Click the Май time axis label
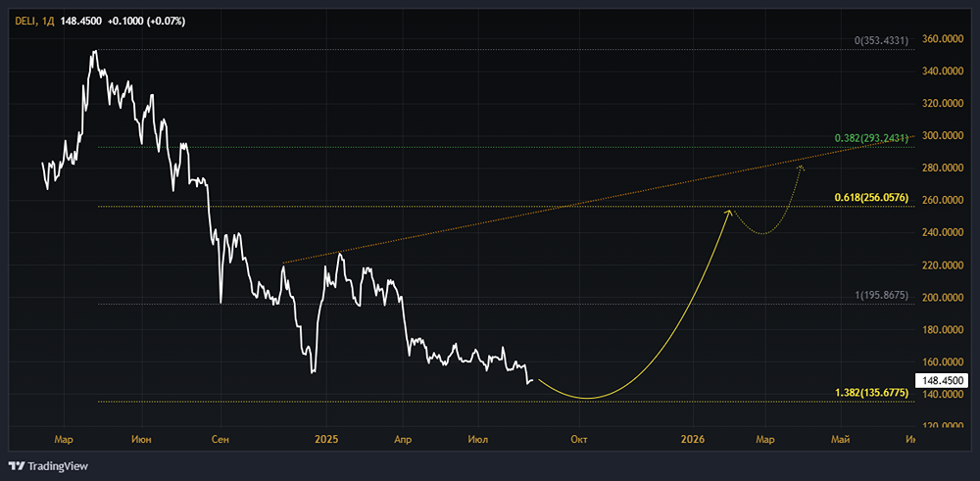The height and width of the screenshot is (481, 980). point(842,440)
